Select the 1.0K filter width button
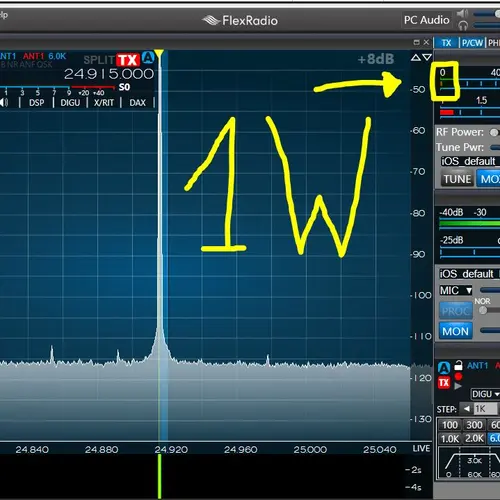Image resolution: width=500 pixels, height=500 pixels. (x=450, y=439)
